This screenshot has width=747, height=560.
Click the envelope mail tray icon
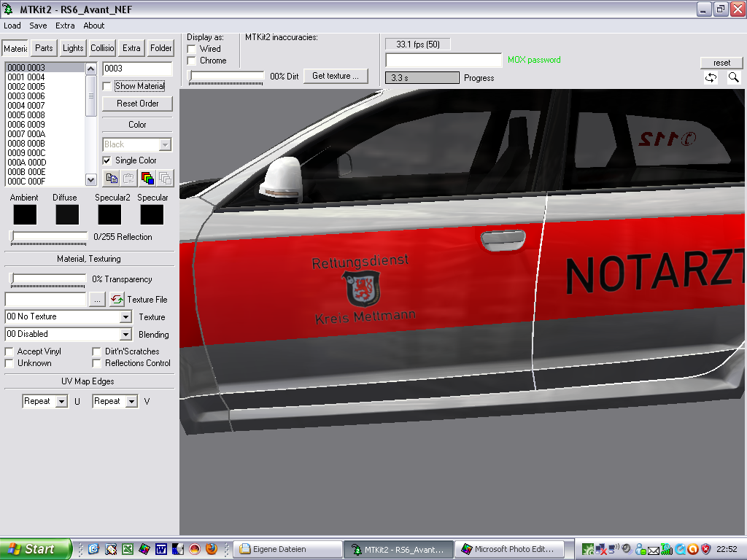click(653, 550)
